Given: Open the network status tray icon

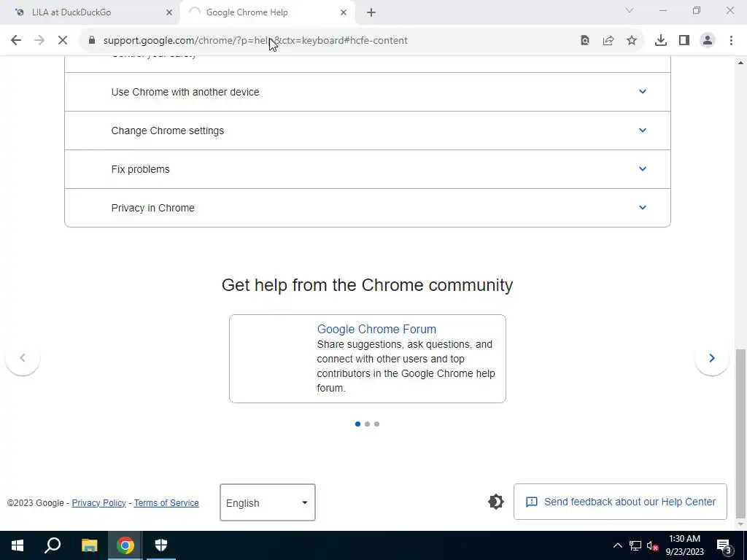Looking at the screenshot, I should (x=635, y=545).
